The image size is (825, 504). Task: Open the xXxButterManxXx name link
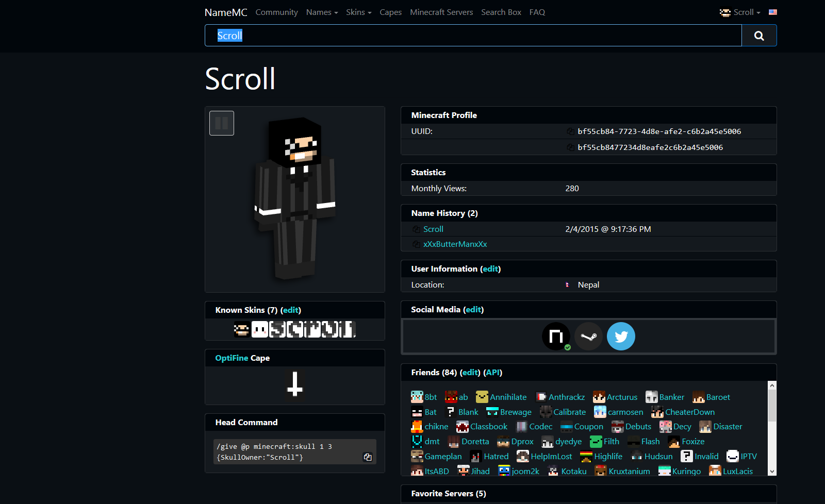pos(455,244)
